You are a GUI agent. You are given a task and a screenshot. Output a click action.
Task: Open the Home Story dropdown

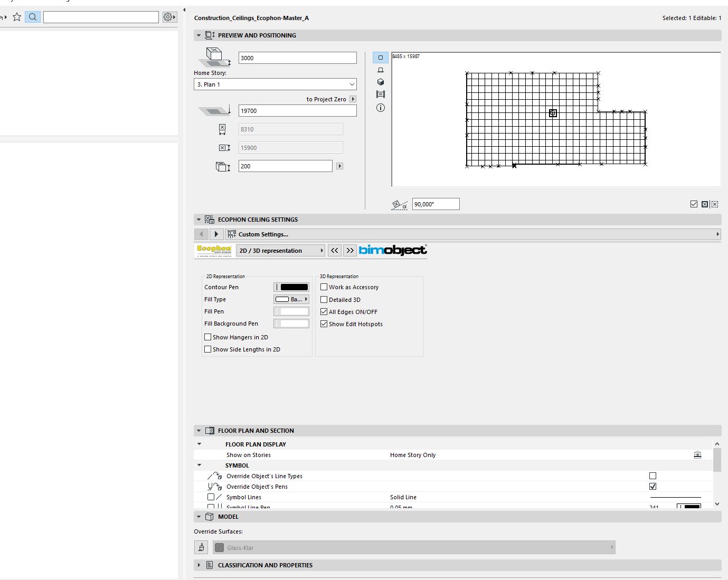(x=275, y=84)
